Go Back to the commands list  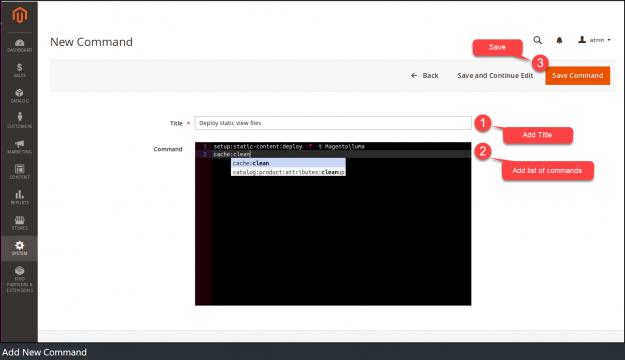click(425, 75)
